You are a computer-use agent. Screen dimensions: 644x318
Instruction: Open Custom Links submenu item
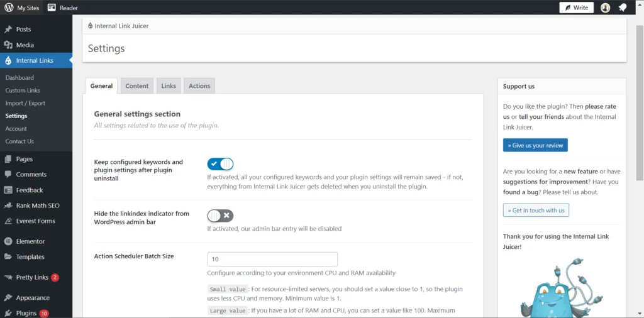click(x=23, y=90)
